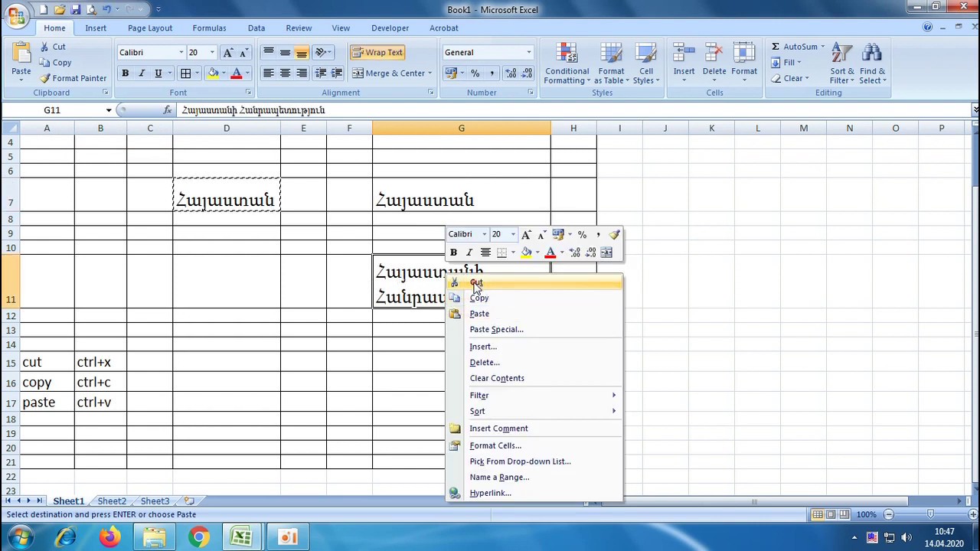
Task: Open the Calibri font name dropdown
Action: (181, 52)
